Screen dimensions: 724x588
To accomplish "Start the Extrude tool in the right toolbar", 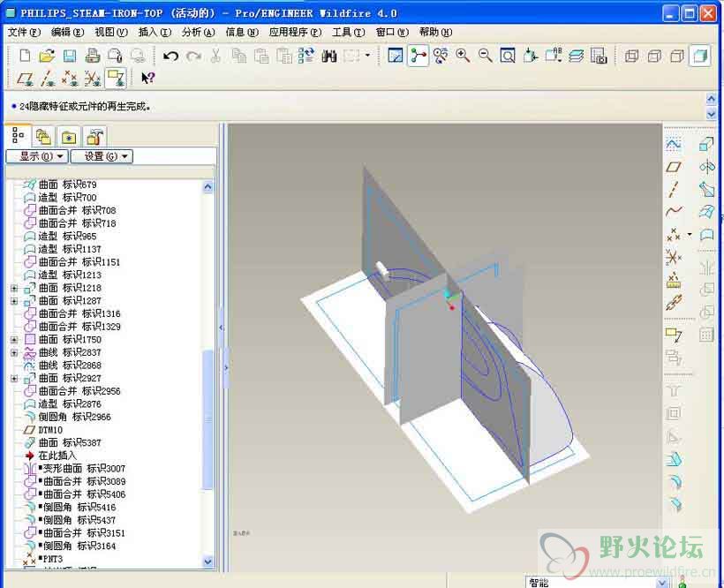I will (706, 145).
